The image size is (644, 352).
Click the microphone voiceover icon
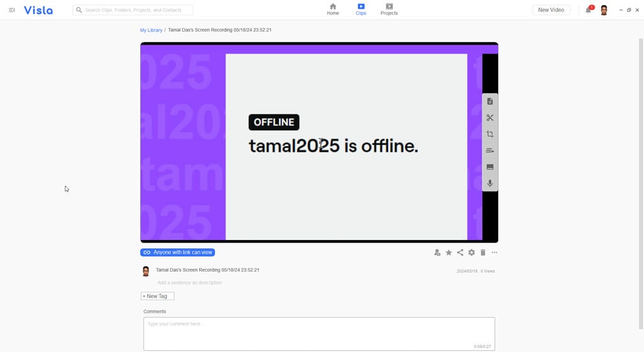pos(489,184)
